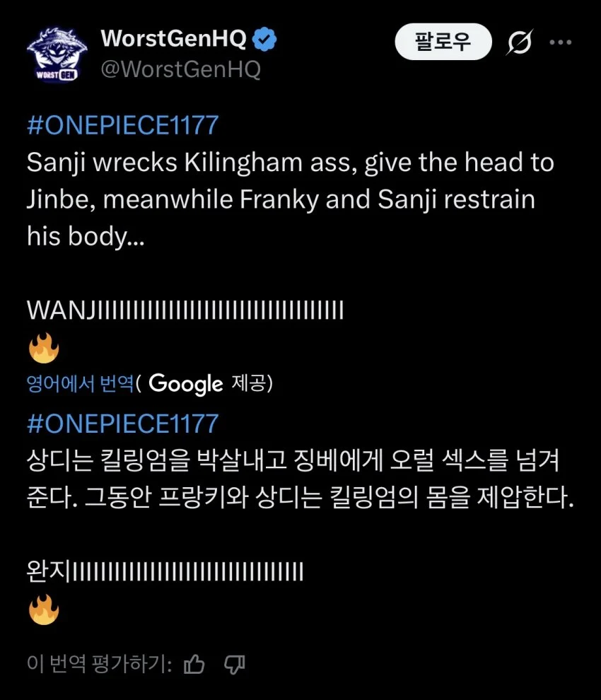This screenshot has width=601, height=700.
Task: Click the English tweet text about Sanji
Action: point(290,199)
